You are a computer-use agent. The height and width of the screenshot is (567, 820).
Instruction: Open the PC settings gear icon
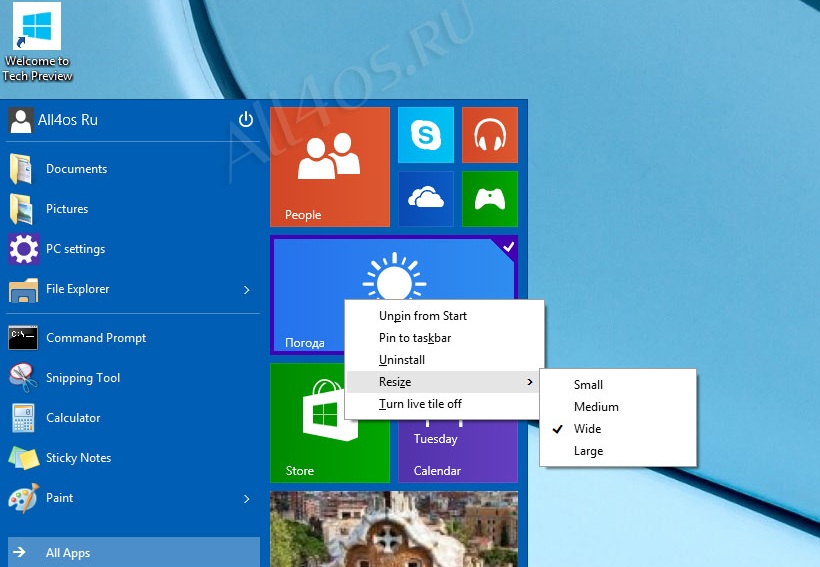24,249
